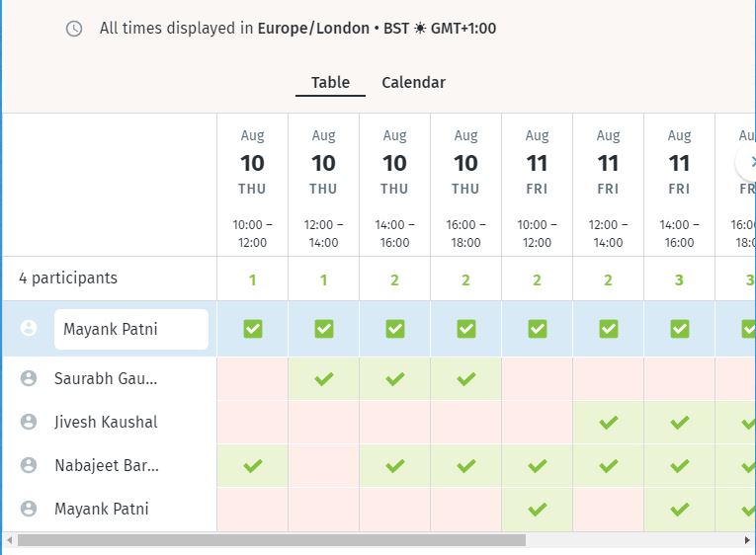Click the Mayank Patni name input field
The image size is (756, 555).
pyautogui.click(x=130, y=329)
